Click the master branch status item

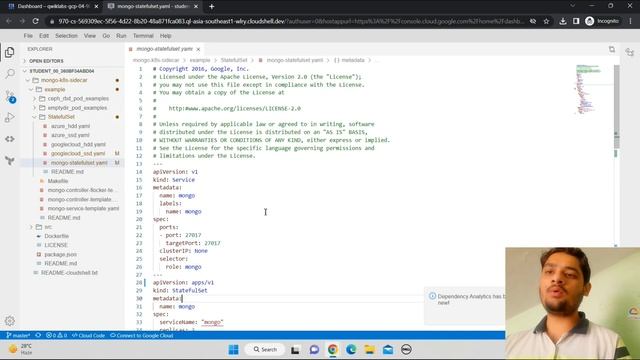(18, 336)
